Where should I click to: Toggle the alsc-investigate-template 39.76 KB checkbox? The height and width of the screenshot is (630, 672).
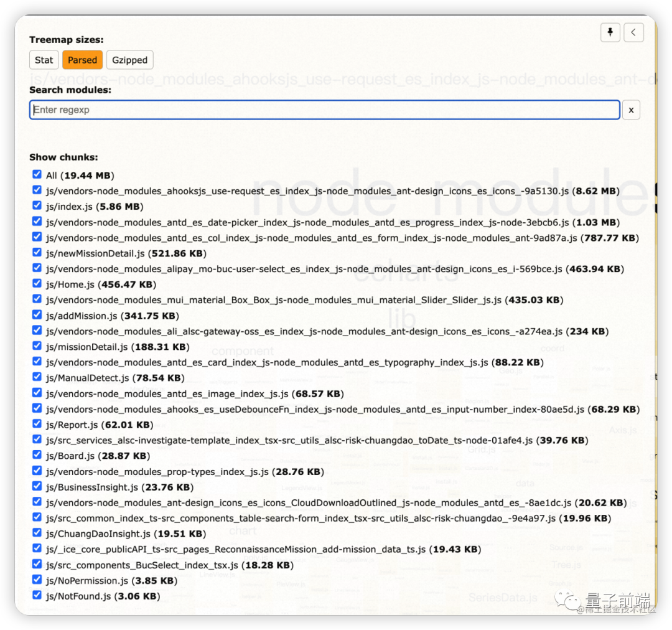click(x=37, y=440)
